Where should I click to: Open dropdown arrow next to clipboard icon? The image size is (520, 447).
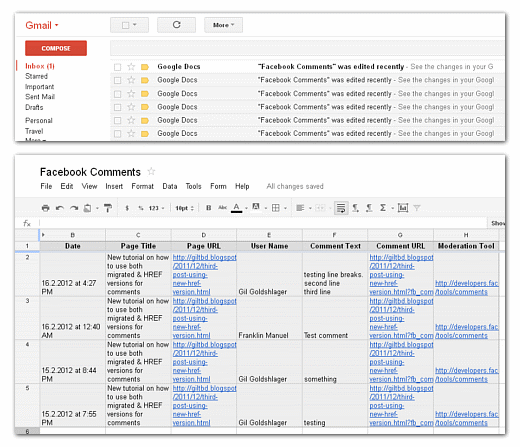97,208
